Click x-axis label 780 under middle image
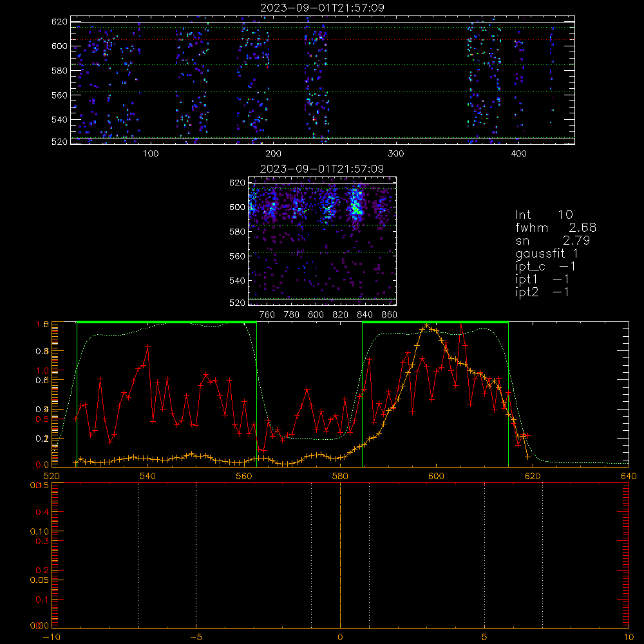 [292, 315]
